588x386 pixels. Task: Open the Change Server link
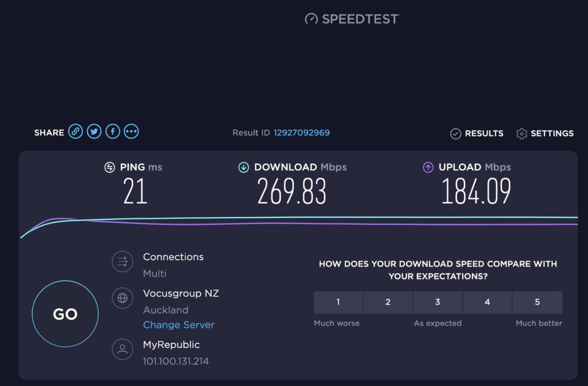[x=179, y=325]
